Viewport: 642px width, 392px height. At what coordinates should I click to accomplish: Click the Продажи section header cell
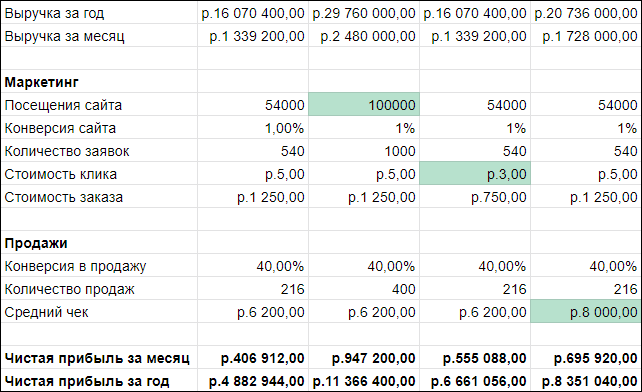click(x=99, y=242)
